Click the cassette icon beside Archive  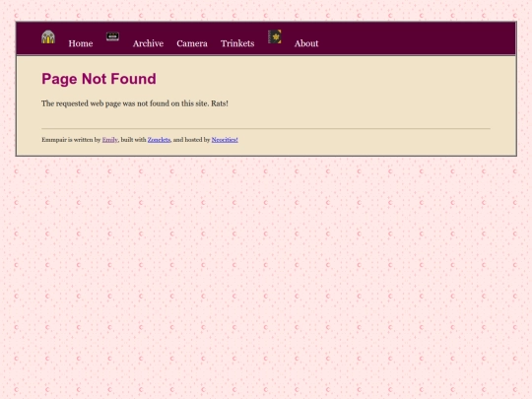pyautogui.click(x=112, y=36)
